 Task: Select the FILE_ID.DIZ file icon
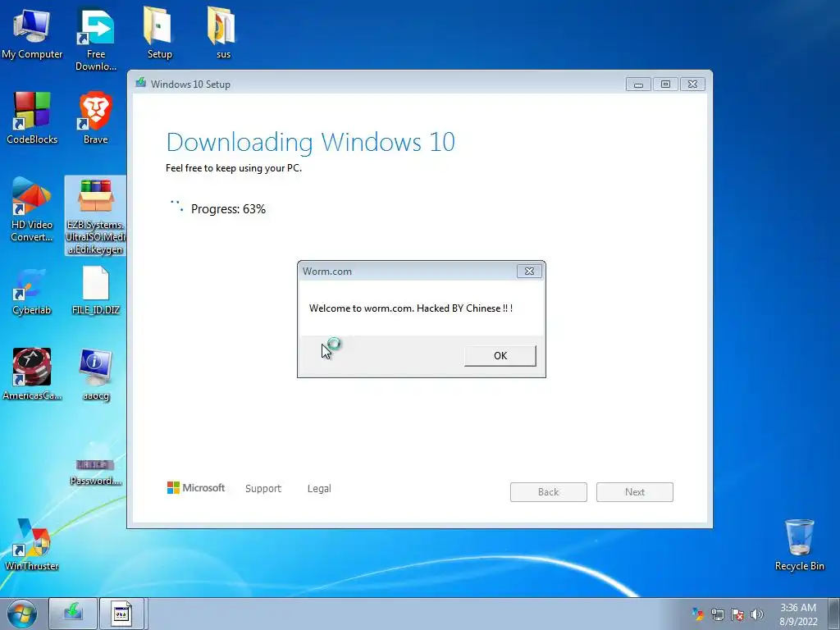[x=96, y=291]
